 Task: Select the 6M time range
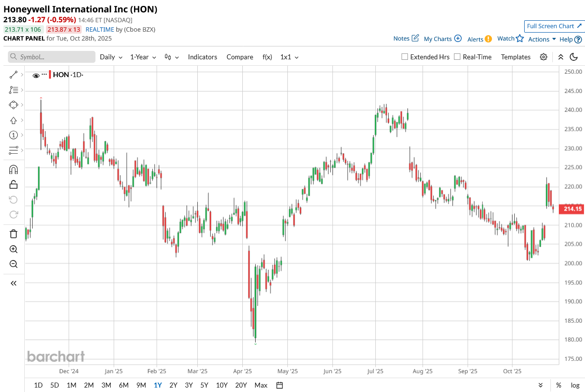(124, 385)
